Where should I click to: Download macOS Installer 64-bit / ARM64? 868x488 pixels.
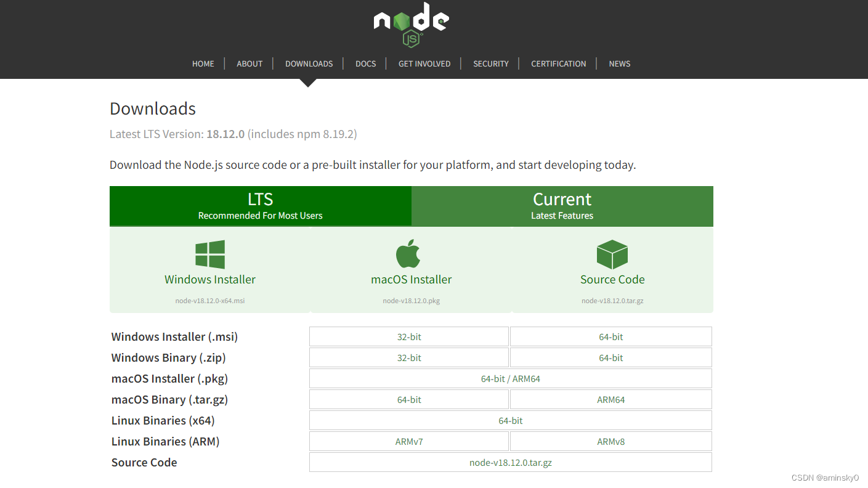511,379
